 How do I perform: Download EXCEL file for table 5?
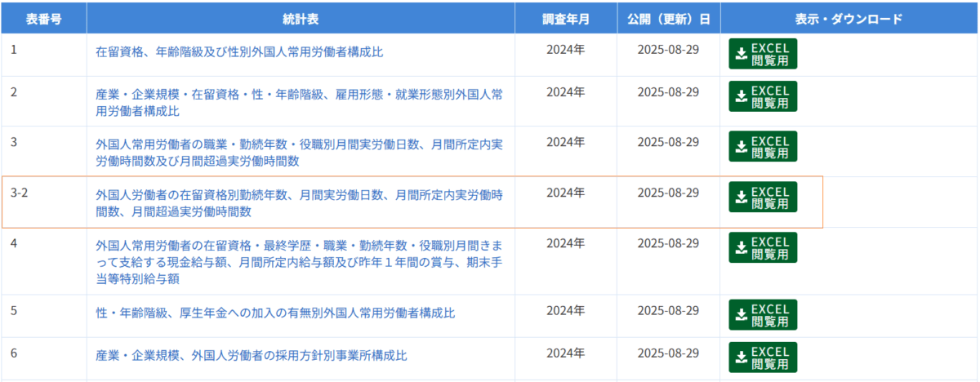click(x=763, y=315)
